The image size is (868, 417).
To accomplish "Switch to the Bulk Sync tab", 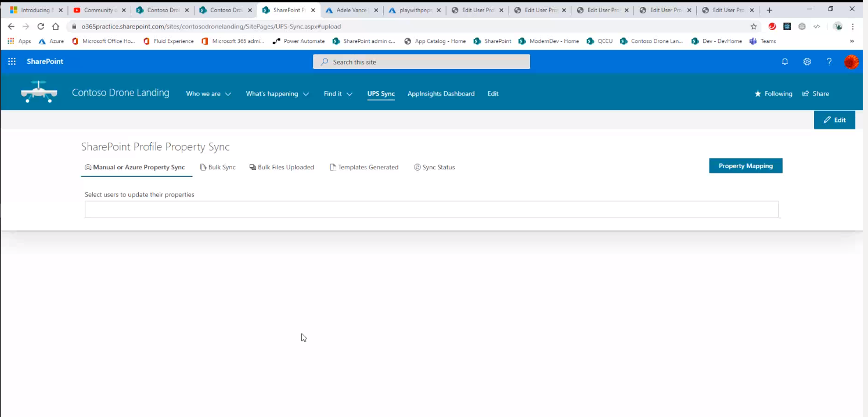I will pos(218,167).
